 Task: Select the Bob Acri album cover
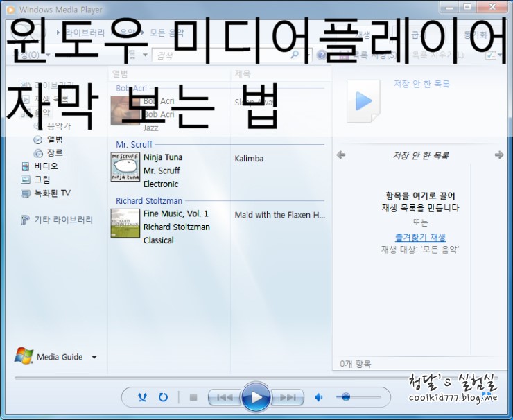pyautogui.click(x=125, y=110)
